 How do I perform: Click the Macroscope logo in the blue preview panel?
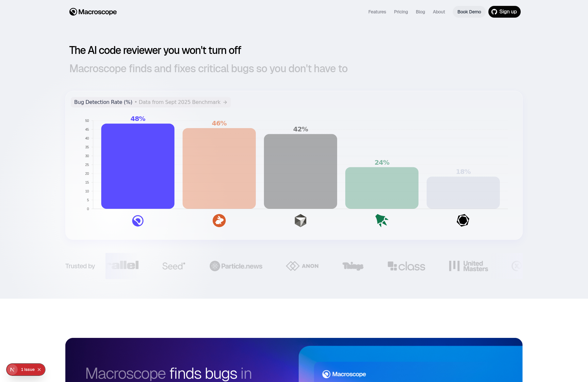(344, 374)
